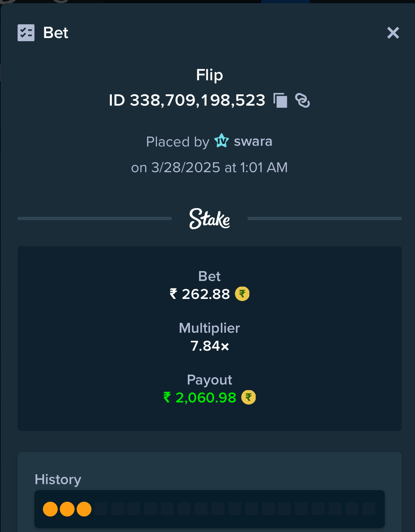415x532 pixels.
Task: Open swara's user profile
Action: coord(253,141)
